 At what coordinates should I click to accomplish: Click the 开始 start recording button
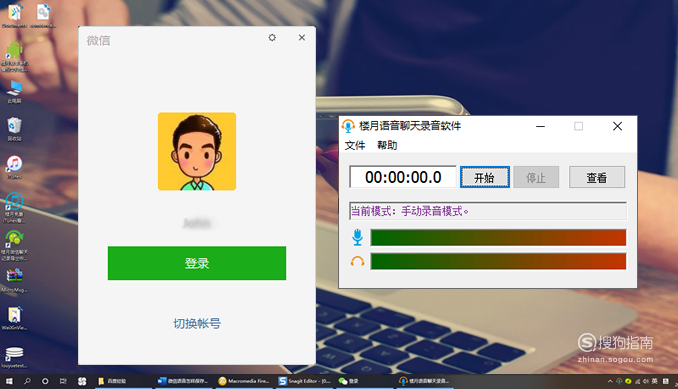(x=485, y=177)
